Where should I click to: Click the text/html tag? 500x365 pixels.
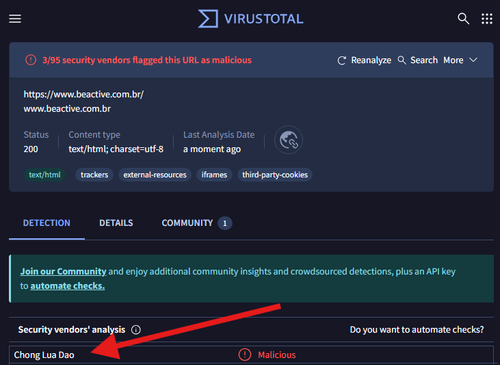[45, 175]
